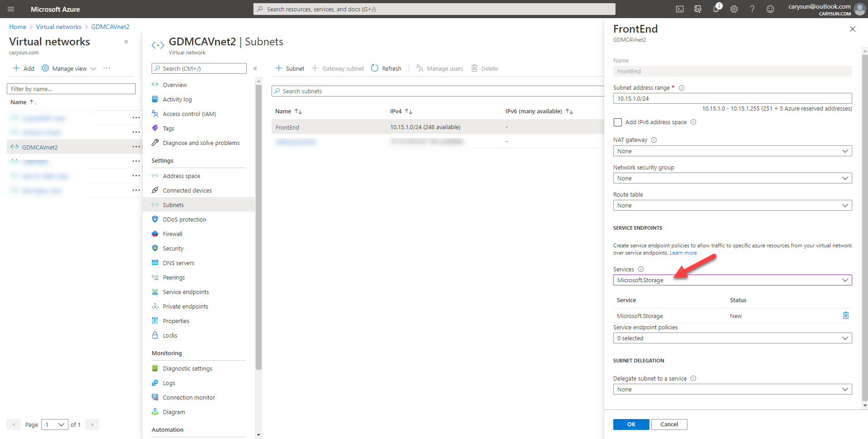Go to Home breadcrumb link
Image resolution: width=868 pixels, height=439 pixels.
point(18,27)
